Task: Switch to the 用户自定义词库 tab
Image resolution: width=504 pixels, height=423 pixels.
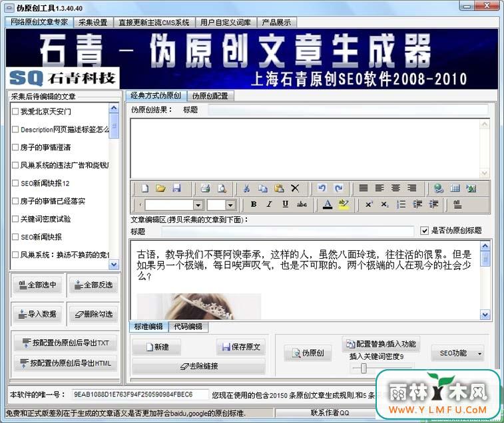Action: click(x=225, y=23)
